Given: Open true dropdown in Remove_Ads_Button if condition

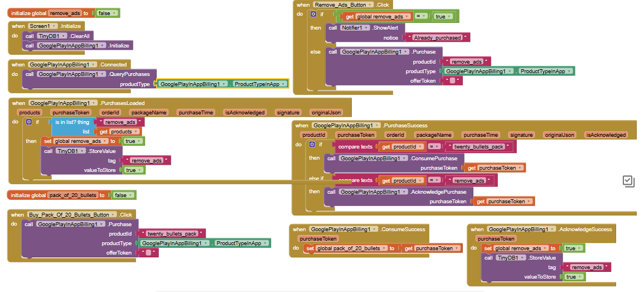Looking at the screenshot, I should coord(443,16).
